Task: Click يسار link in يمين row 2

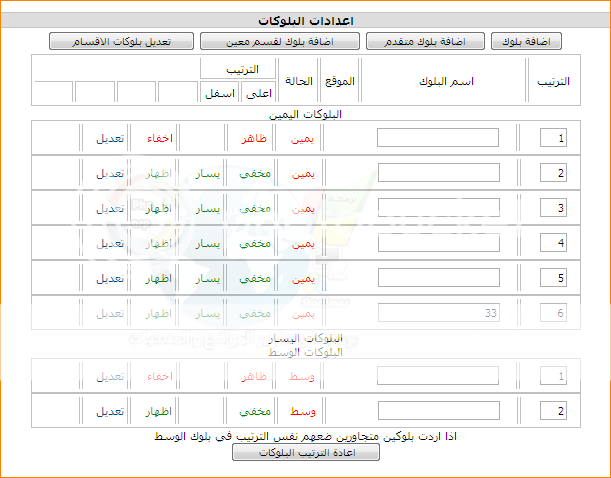Action: click(208, 175)
